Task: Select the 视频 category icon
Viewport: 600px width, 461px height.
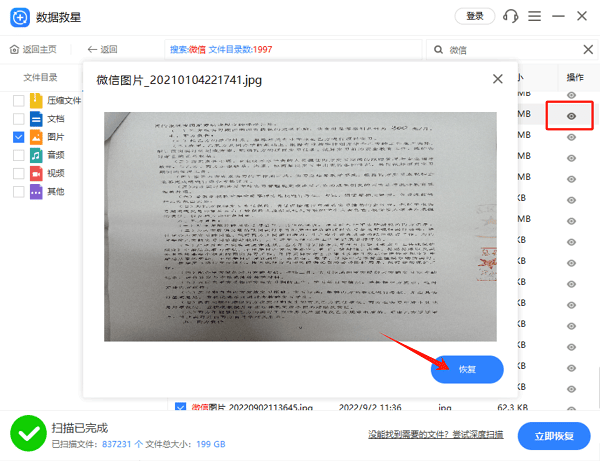Action: 36,173
